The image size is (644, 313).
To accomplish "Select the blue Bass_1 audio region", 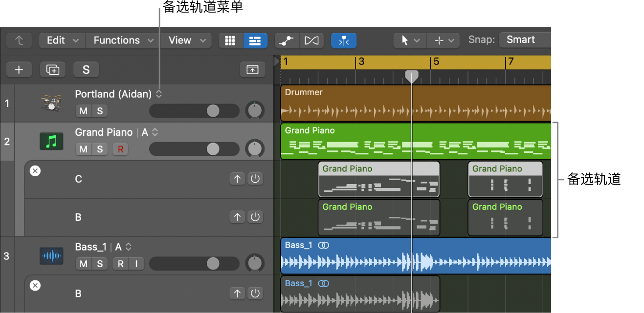I will coord(416,256).
